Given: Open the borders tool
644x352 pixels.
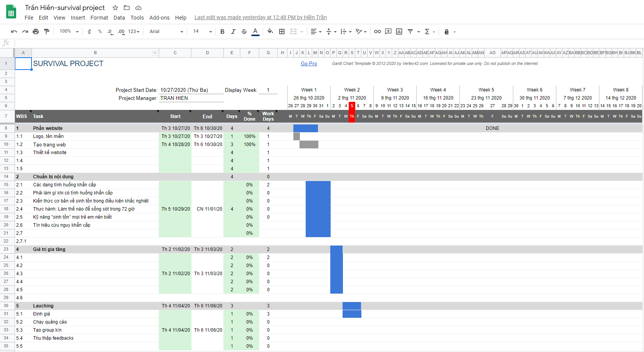Looking at the screenshot, I should (282, 32).
